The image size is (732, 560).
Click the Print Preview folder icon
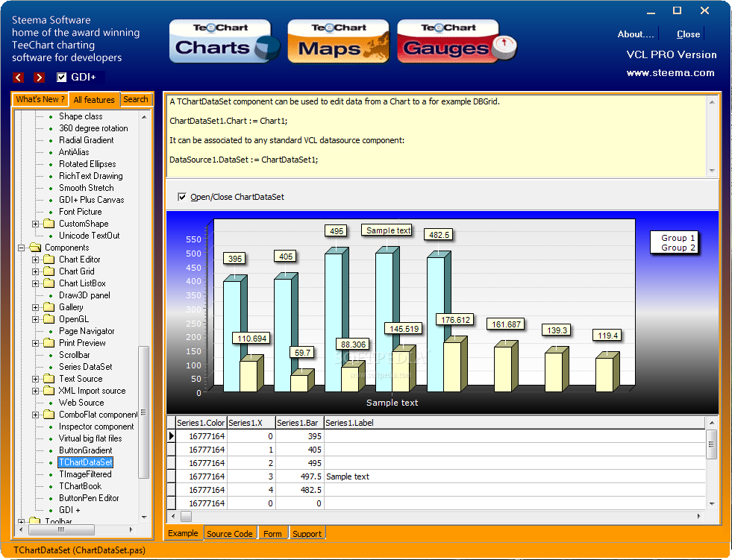point(49,343)
